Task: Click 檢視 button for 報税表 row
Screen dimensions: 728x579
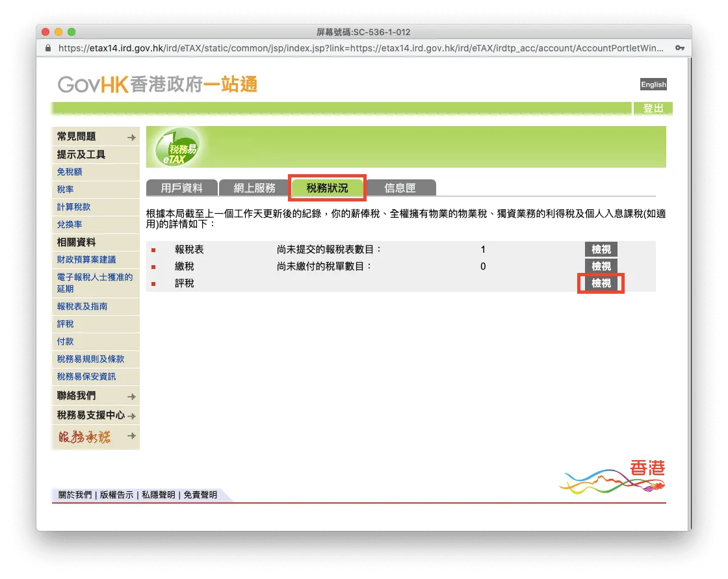Action: 601,250
